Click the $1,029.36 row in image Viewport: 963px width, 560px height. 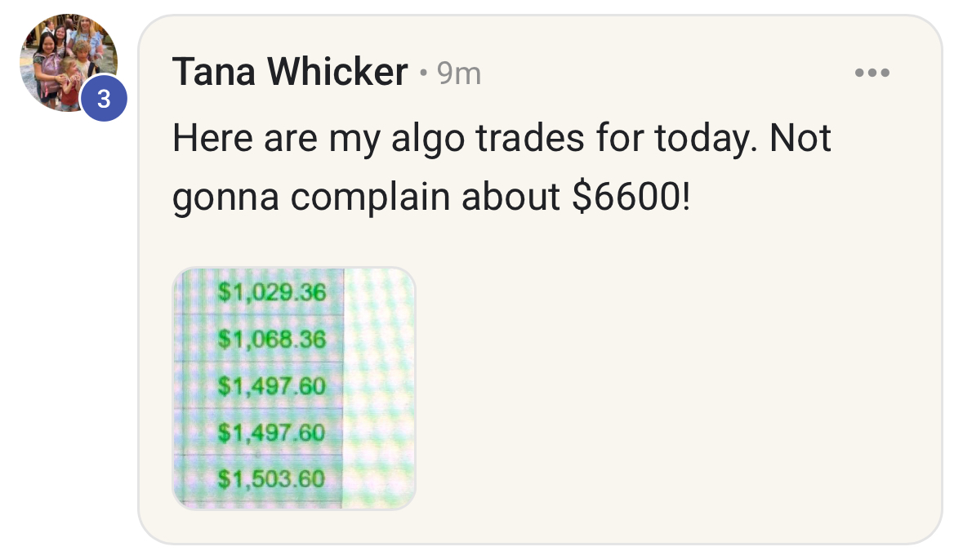click(271, 291)
